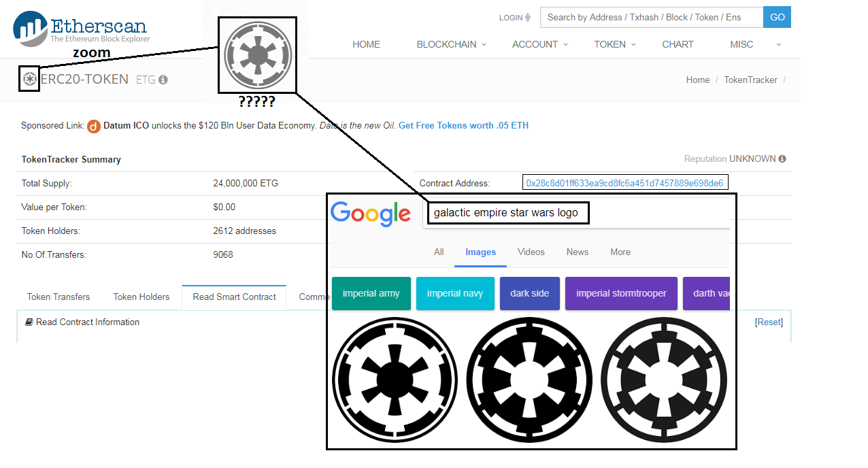Click the Datum ICO orange logo
The image size is (868, 468).
pyautogui.click(x=94, y=126)
